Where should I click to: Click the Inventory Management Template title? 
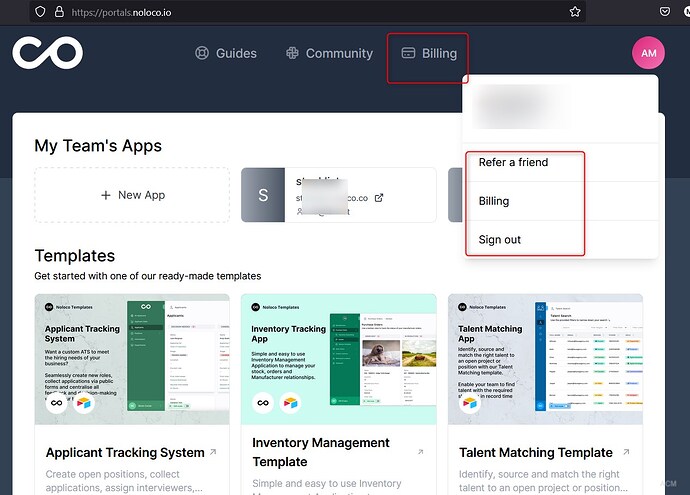tap(321, 452)
